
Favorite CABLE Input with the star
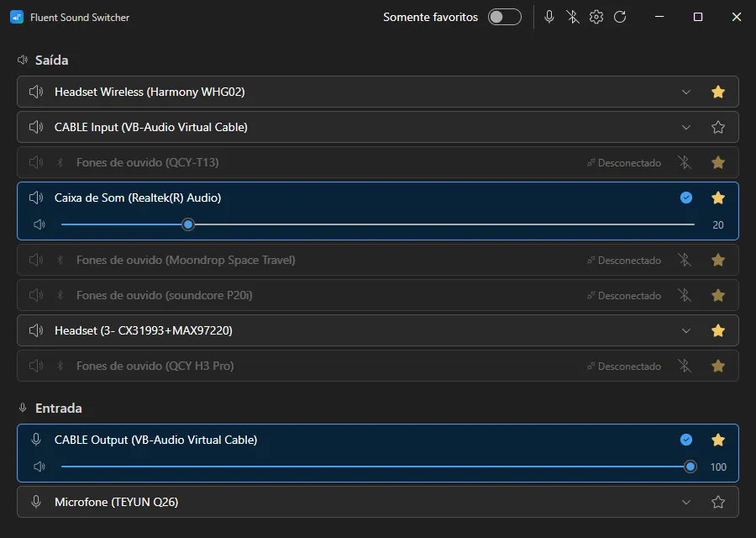(x=718, y=127)
